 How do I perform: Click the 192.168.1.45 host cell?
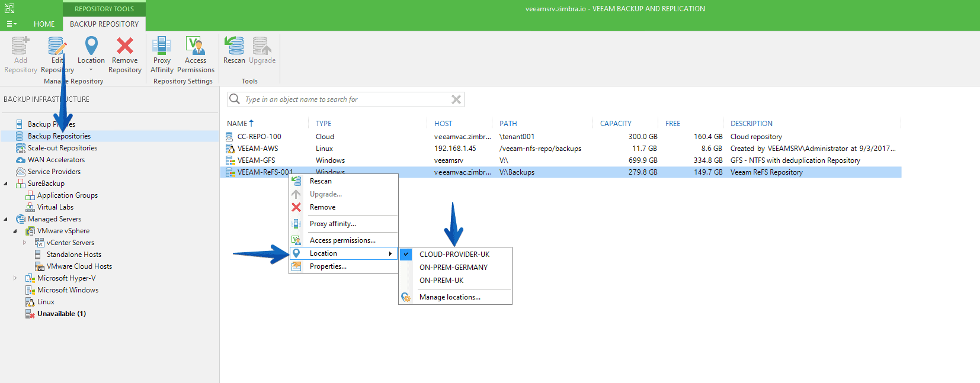(455, 149)
